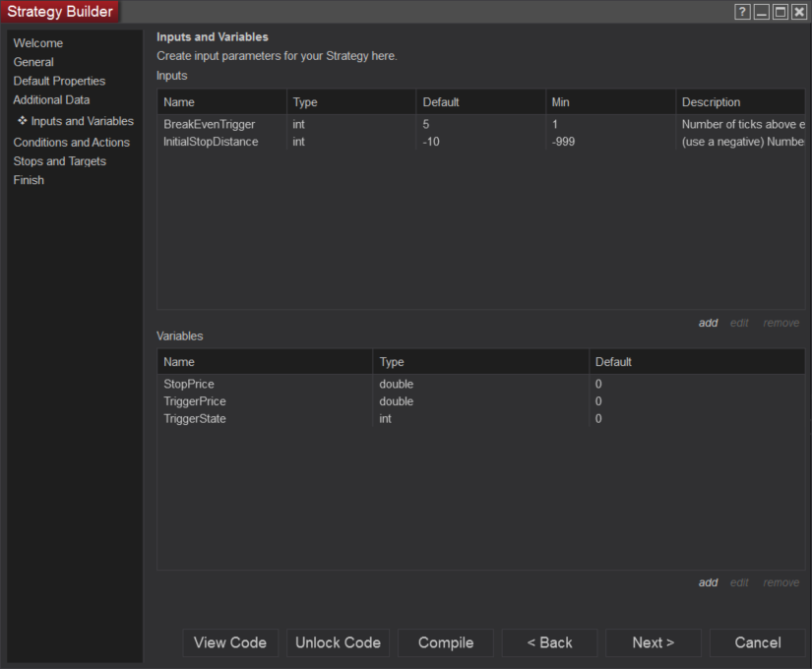The width and height of the screenshot is (812, 669).
Task: Click remove link under Inputs table
Action: pos(781,323)
